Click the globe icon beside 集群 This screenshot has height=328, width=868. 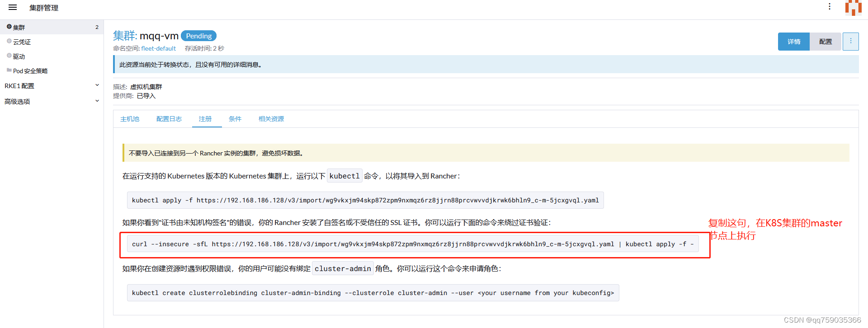(9, 27)
